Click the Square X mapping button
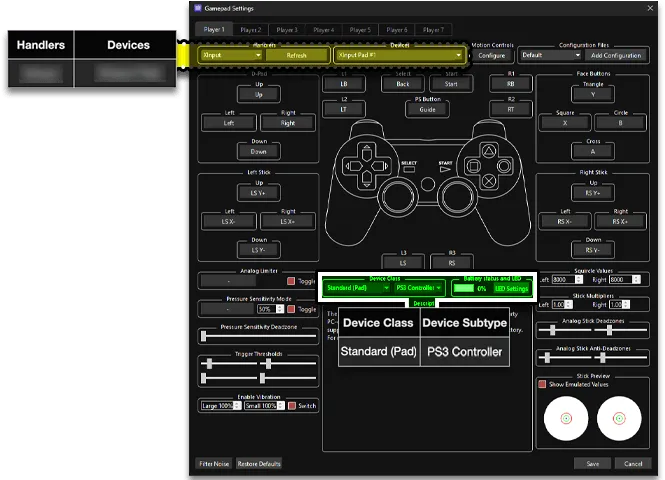Viewport: 665px width, 480px height. click(x=565, y=123)
